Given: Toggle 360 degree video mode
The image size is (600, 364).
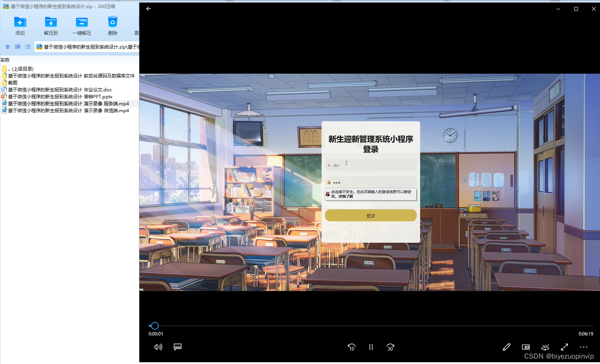Looking at the screenshot, I should click(545, 347).
